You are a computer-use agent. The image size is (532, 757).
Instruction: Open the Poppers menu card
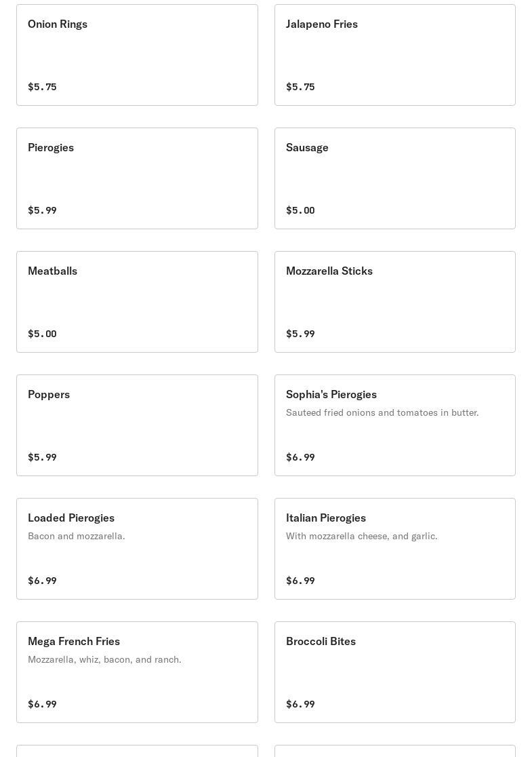[x=137, y=425]
